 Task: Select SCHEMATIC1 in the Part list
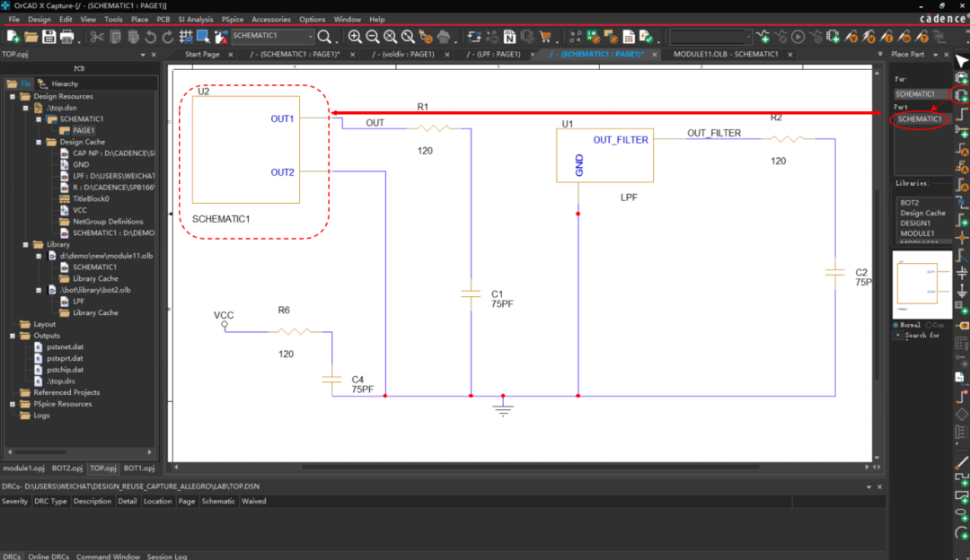click(918, 118)
